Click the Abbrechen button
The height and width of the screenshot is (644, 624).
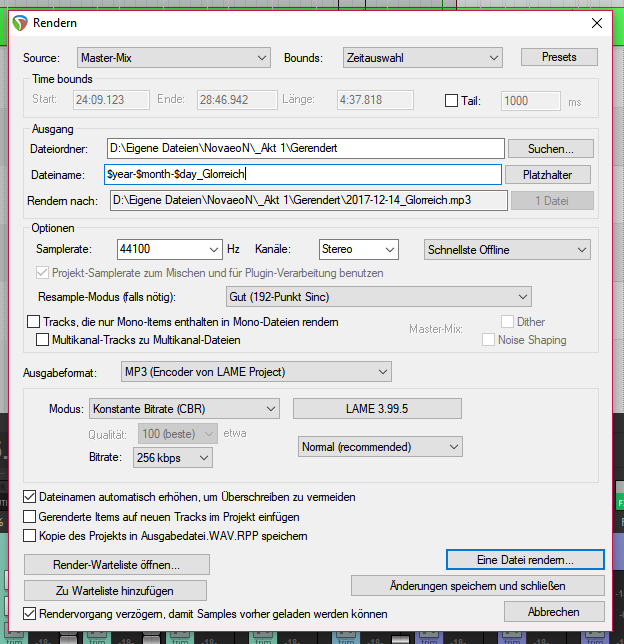pos(554,612)
